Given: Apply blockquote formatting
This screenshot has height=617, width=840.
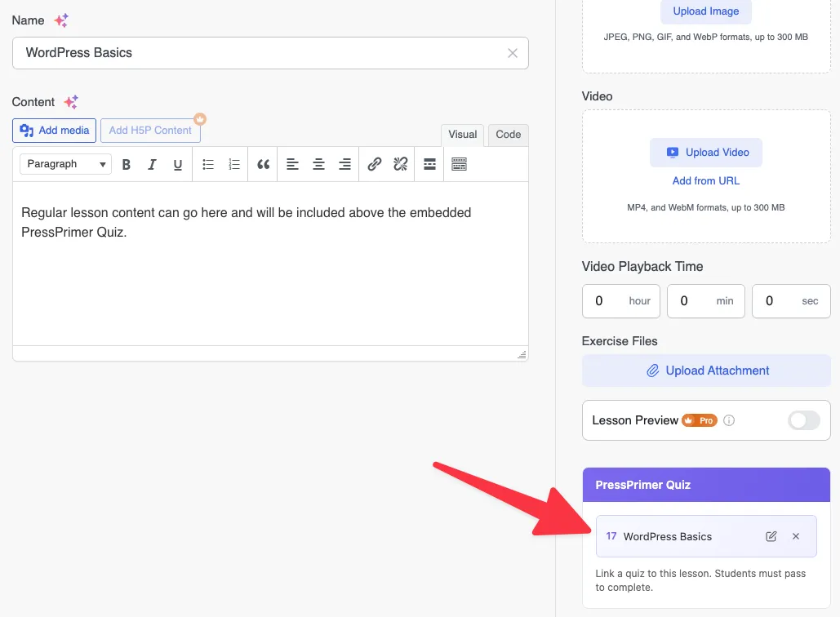Looking at the screenshot, I should pyautogui.click(x=263, y=164).
